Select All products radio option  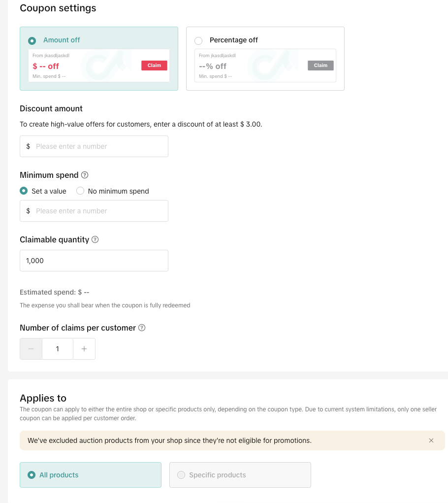tap(32, 475)
